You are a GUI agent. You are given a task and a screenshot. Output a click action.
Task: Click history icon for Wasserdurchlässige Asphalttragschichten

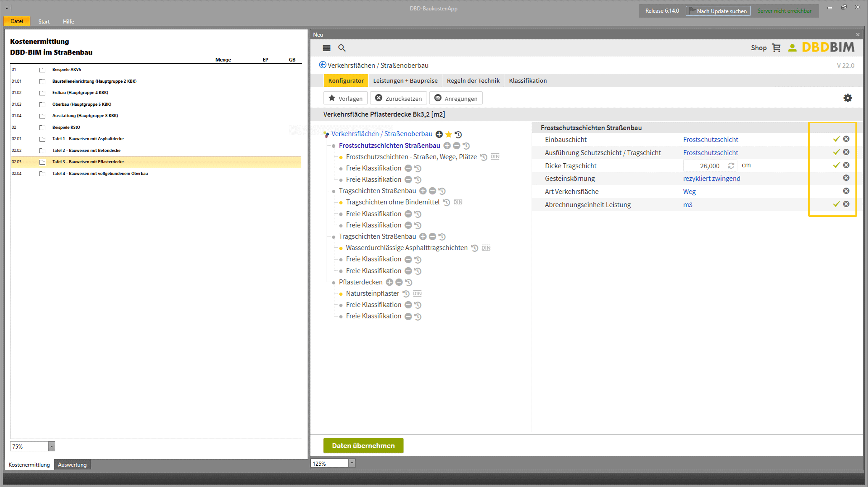coord(474,248)
